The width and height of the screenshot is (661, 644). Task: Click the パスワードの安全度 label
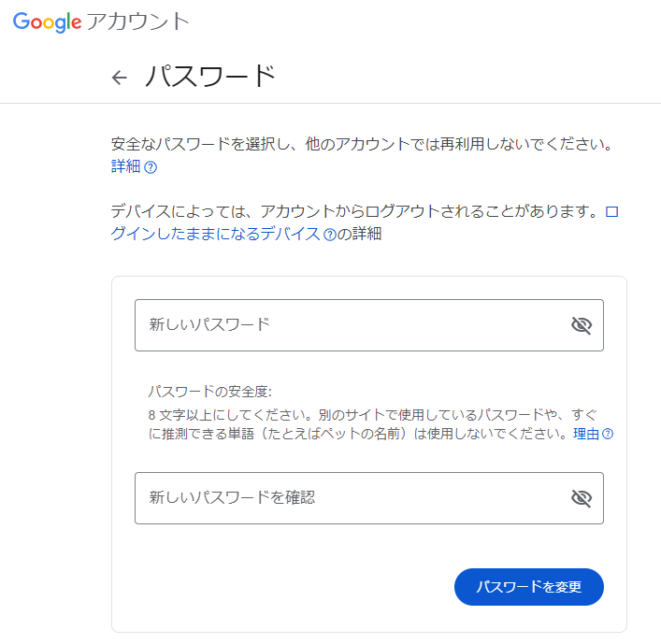[x=209, y=392]
